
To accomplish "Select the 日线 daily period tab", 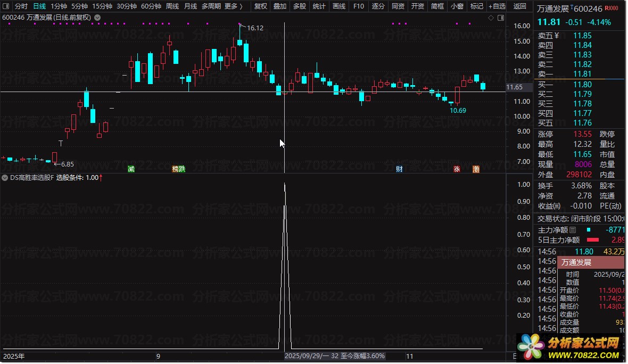I will 39,6.
